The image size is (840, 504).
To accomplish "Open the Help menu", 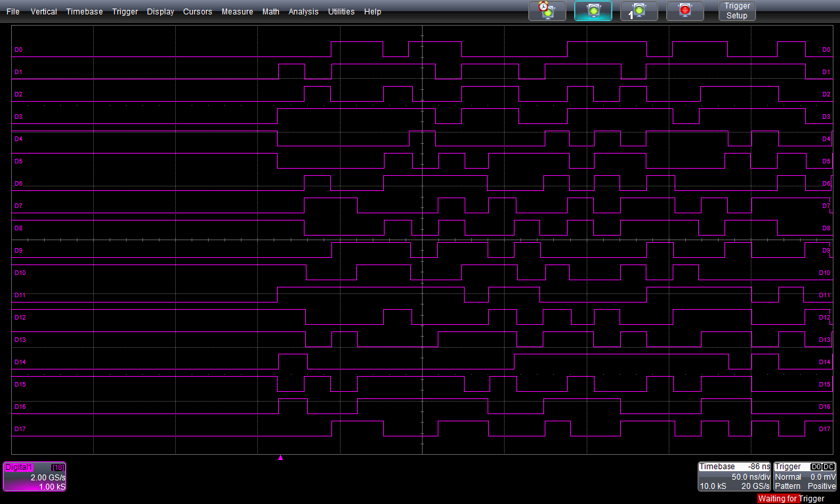I will point(373,12).
